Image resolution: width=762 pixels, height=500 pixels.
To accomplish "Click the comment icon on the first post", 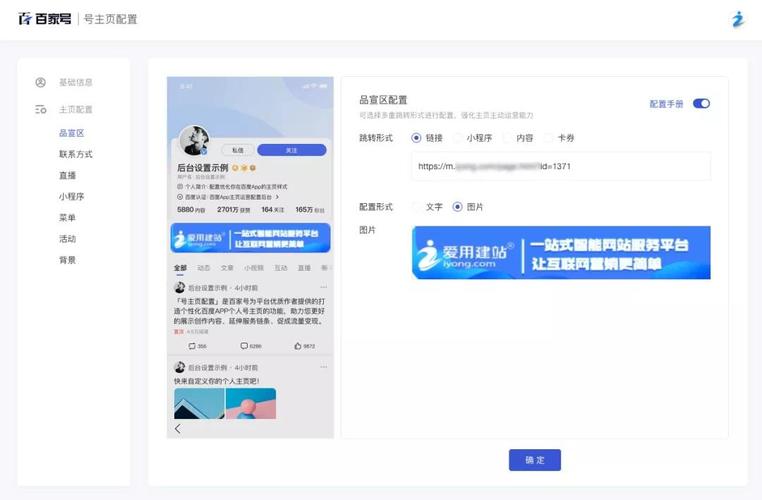I will tap(244, 346).
